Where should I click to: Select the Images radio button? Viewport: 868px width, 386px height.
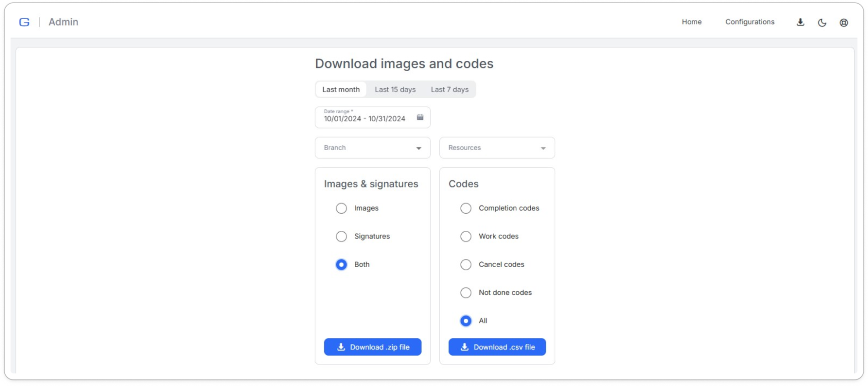click(x=341, y=208)
